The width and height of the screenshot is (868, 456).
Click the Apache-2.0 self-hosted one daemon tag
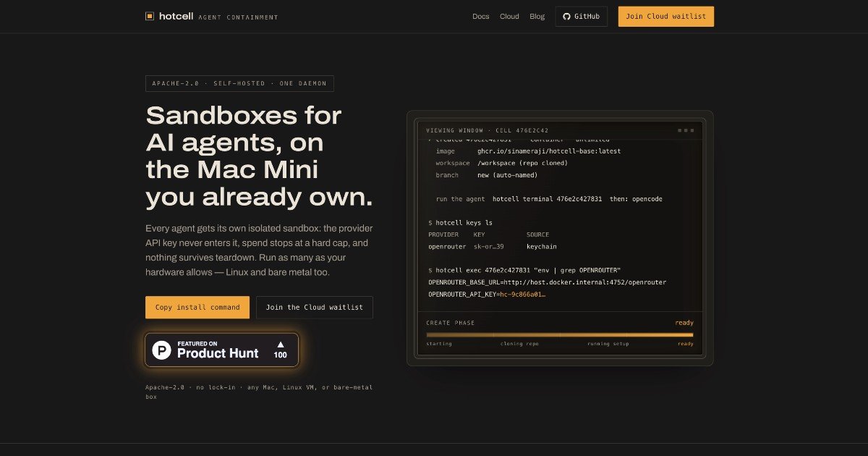(239, 83)
